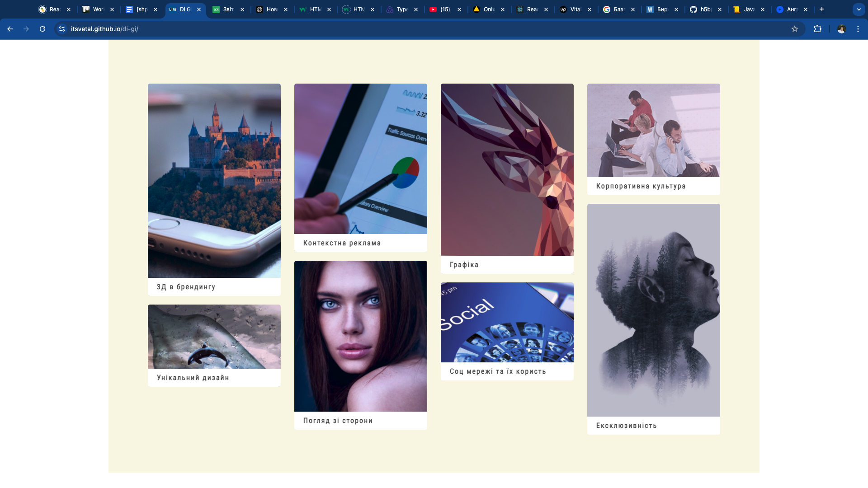The image size is (868, 488).
Task: Switch to the Java tab
Action: 749,9
